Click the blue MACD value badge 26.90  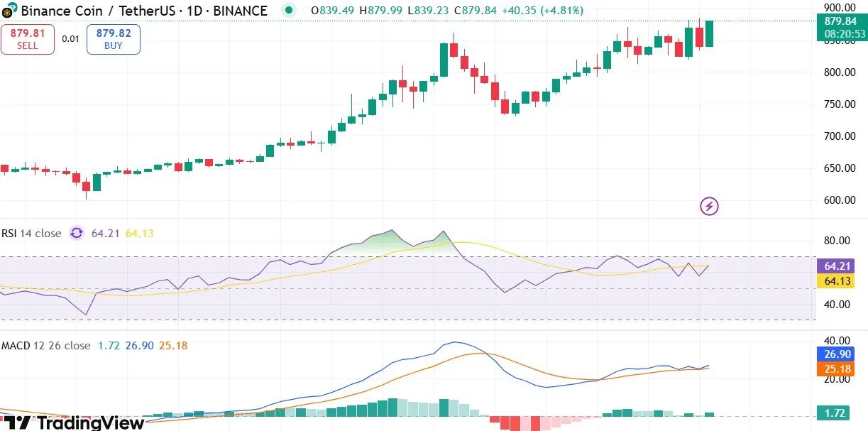tap(836, 354)
